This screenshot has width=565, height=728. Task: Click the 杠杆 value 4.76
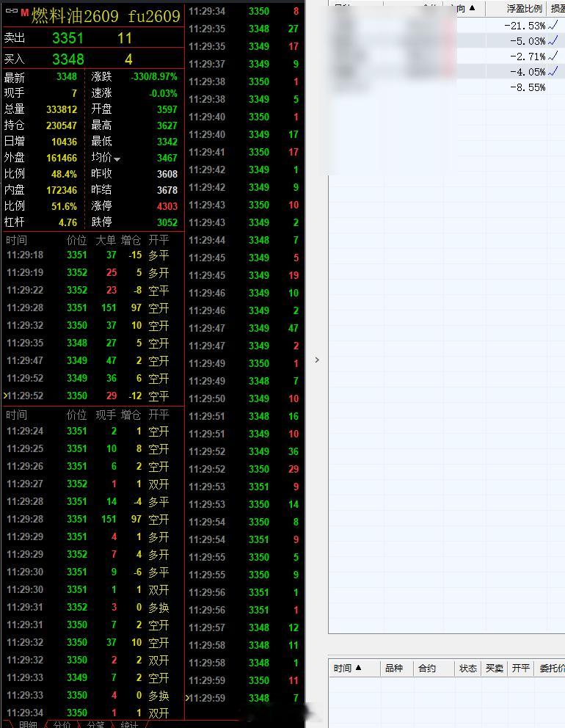(68, 222)
